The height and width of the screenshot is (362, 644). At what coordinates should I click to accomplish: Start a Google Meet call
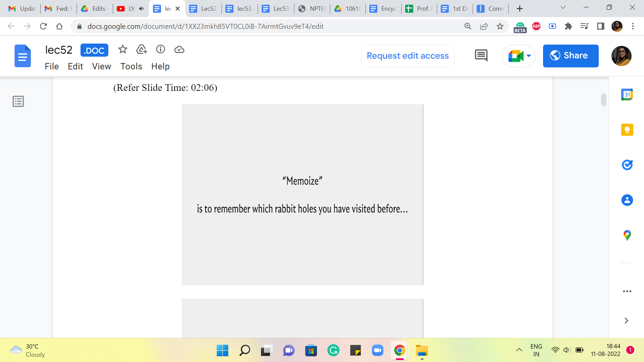(x=515, y=56)
